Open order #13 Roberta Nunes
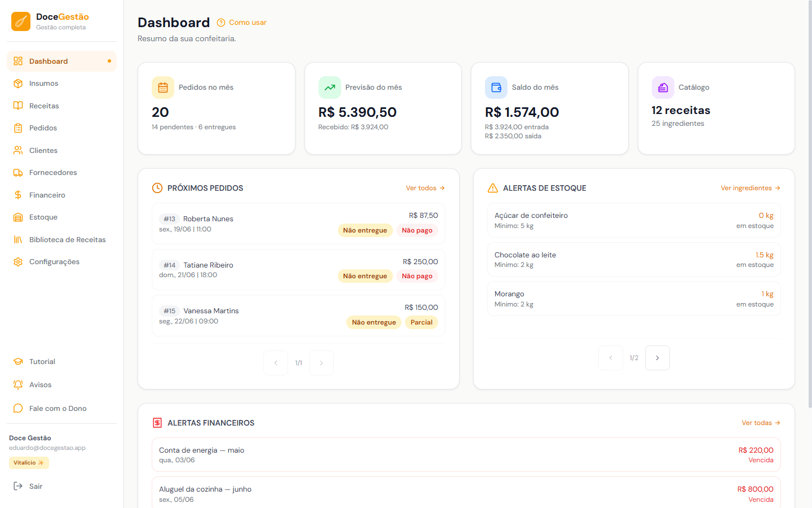 pos(298,224)
